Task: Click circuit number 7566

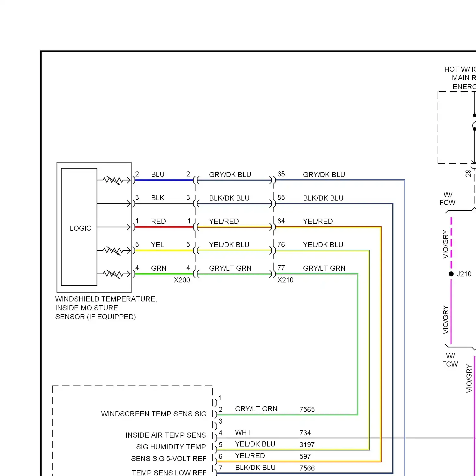Action: click(307, 468)
